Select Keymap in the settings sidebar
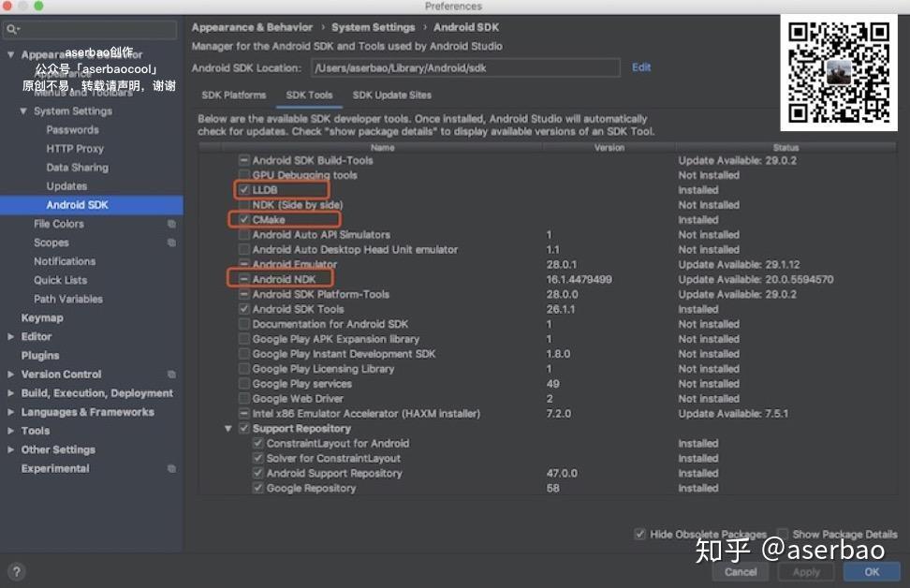 click(x=43, y=317)
